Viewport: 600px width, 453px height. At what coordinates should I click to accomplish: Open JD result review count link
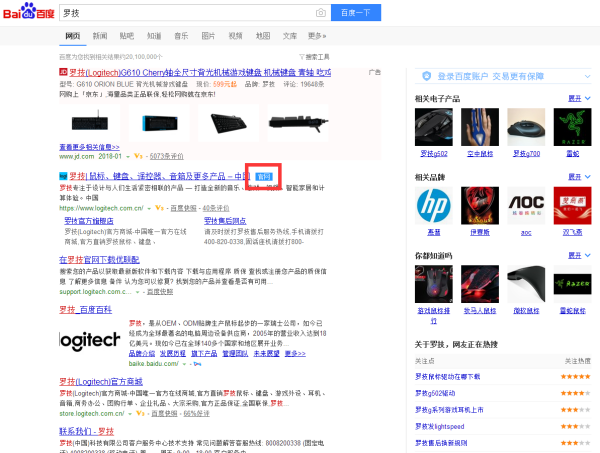[166, 156]
